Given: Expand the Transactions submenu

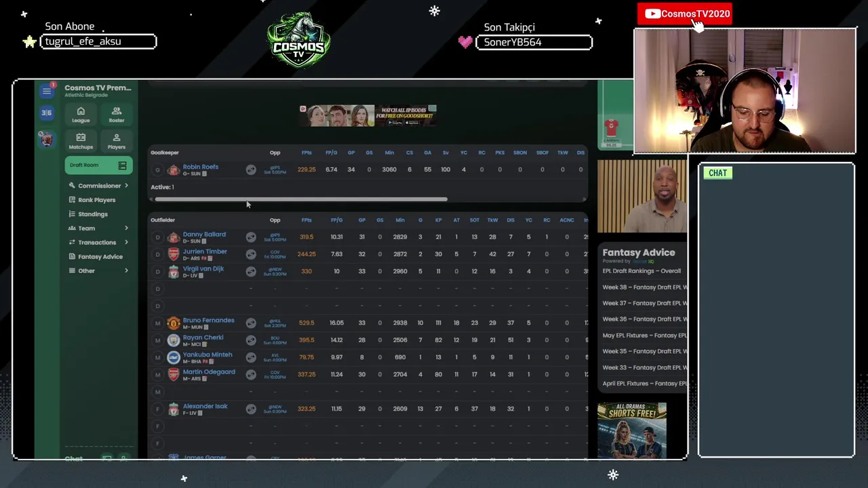Looking at the screenshot, I should point(99,243).
